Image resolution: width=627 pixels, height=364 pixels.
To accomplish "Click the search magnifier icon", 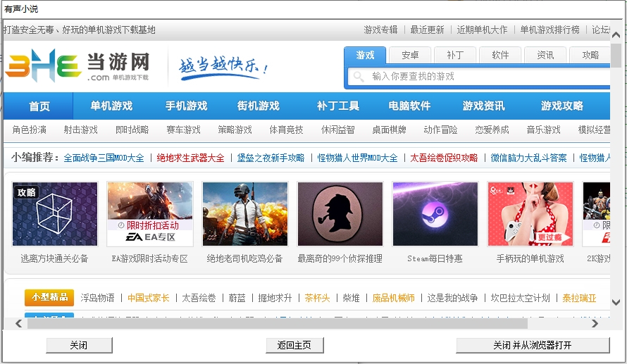I will tap(359, 76).
